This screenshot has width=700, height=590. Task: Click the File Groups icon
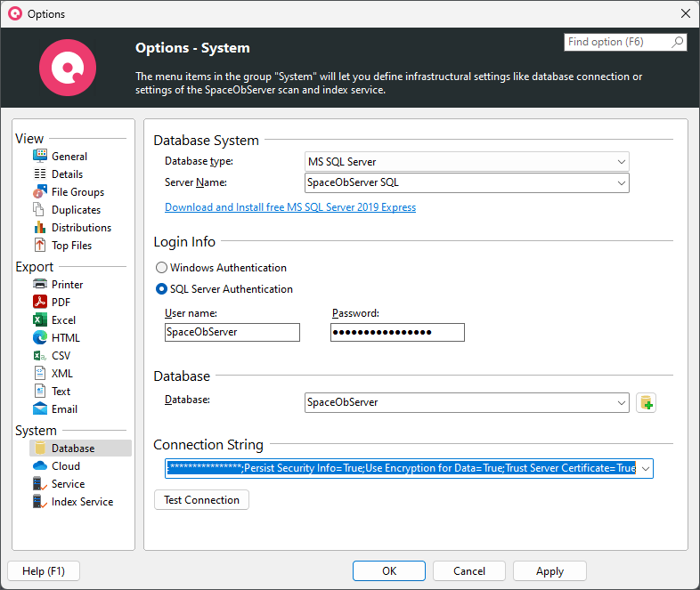39,192
